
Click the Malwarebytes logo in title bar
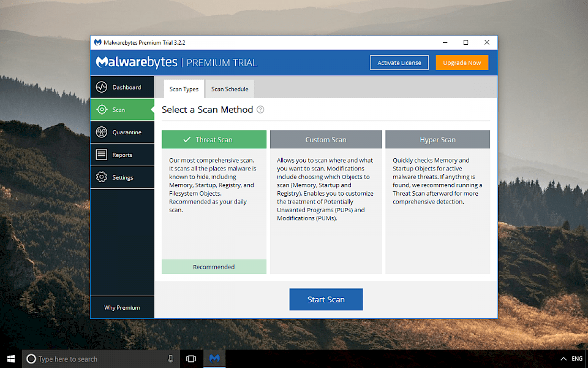coord(97,42)
